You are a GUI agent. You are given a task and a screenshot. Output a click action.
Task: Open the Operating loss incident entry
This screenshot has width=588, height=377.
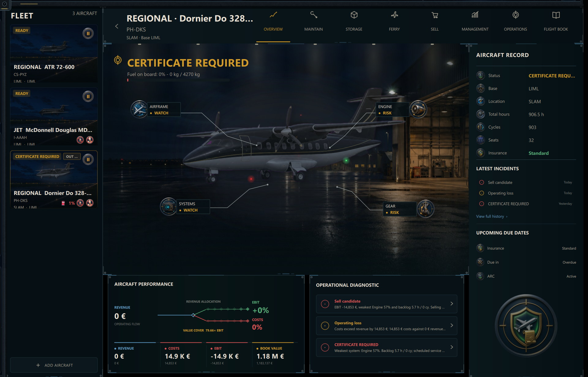[526, 193]
